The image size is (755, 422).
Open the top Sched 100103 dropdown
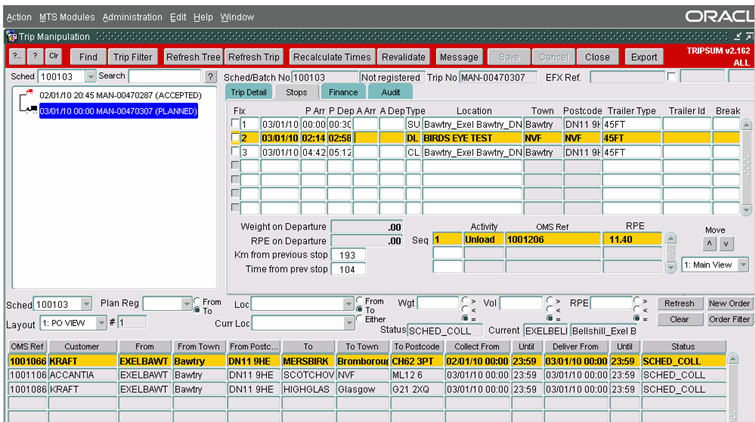click(91, 77)
